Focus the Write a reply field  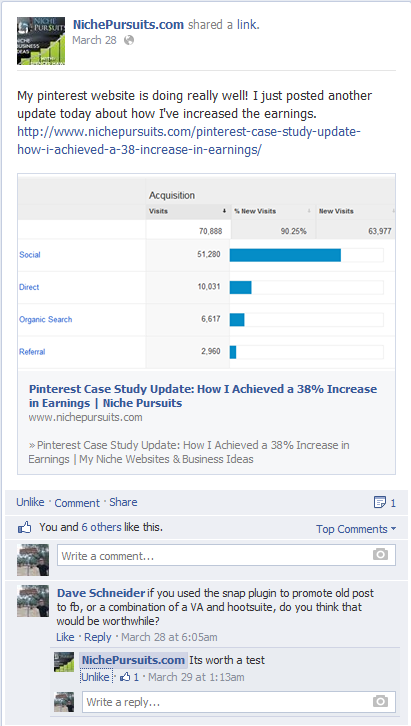pyautogui.click(x=239, y=702)
